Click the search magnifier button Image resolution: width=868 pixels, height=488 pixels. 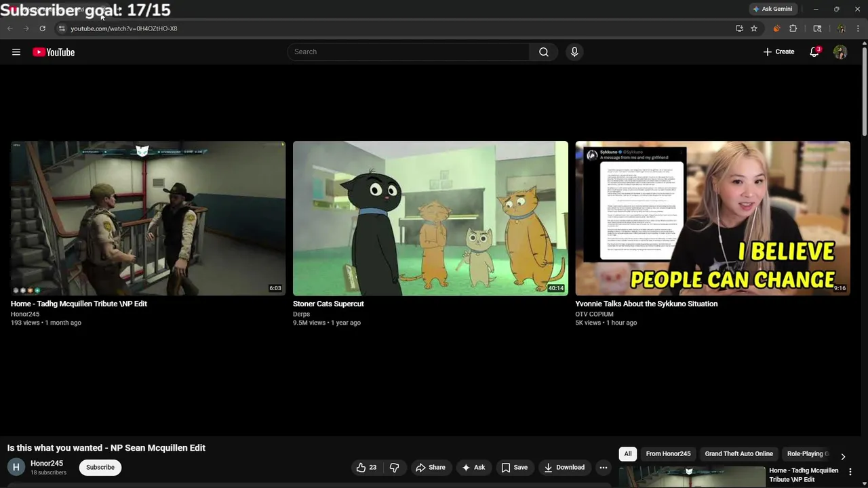pyautogui.click(x=544, y=52)
